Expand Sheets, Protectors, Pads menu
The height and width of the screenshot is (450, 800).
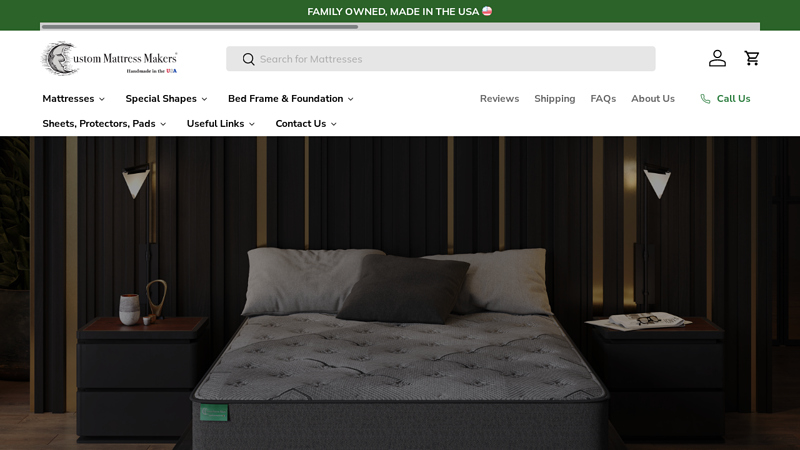pos(104,123)
